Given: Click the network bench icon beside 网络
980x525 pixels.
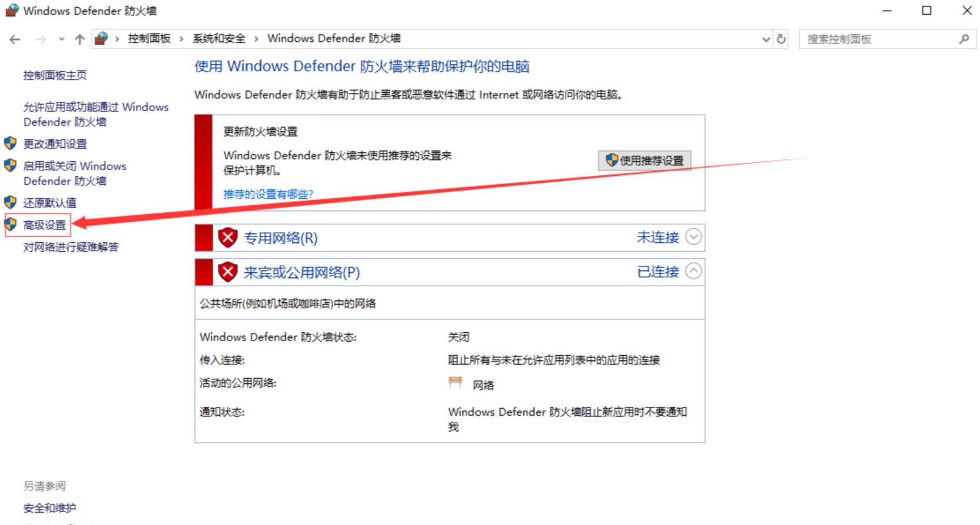Looking at the screenshot, I should pyautogui.click(x=455, y=383).
